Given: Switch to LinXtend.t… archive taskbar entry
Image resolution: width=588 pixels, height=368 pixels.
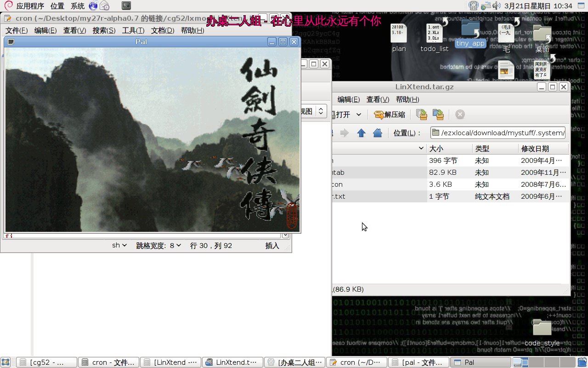Looking at the screenshot, I should (232, 362).
